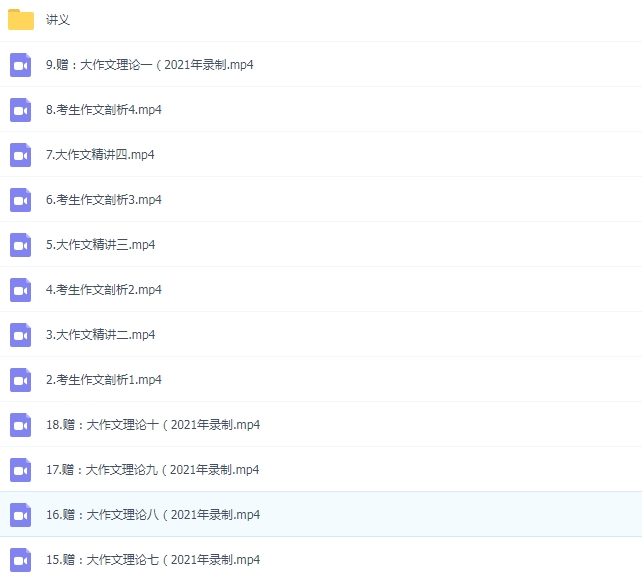Click video icon for 4.考生作文剖析2.mp4
Image resolution: width=642 pixels, height=581 pixels.
20,290
